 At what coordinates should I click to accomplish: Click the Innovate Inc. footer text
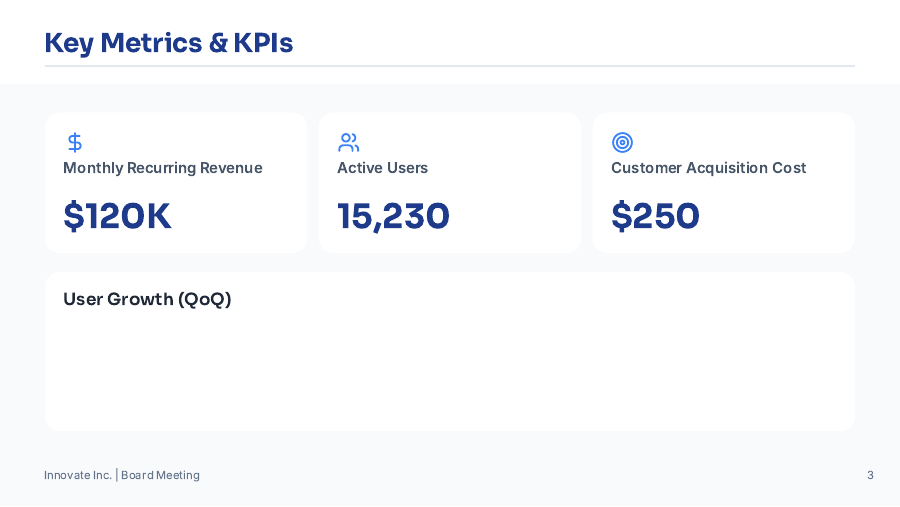click(x=77, y=475)
